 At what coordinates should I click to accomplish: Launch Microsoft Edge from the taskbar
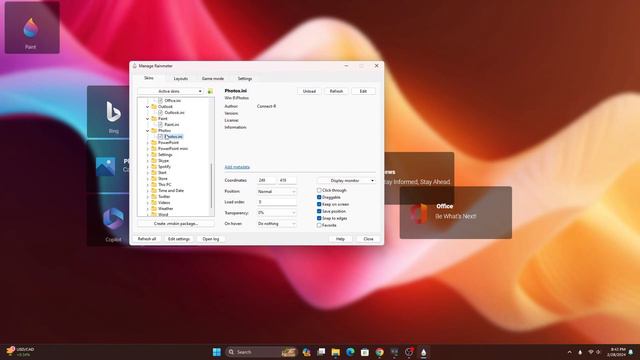point(350,352)
